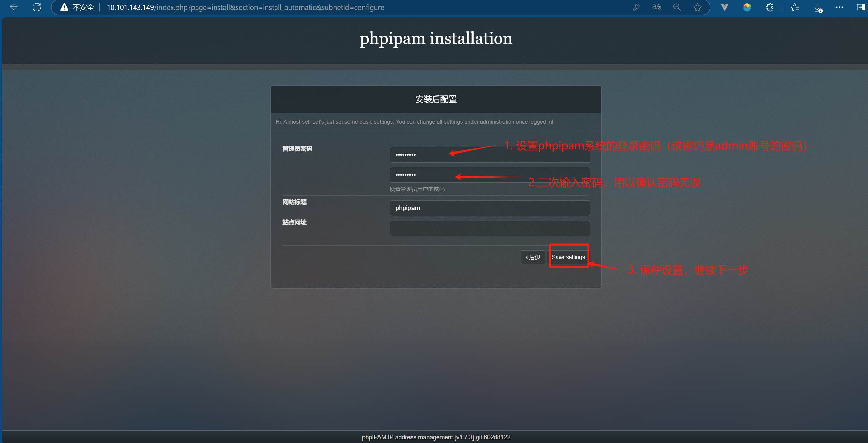Add this page to favorites via star icon
Screen dimensions: 868x443
[697, 7]
